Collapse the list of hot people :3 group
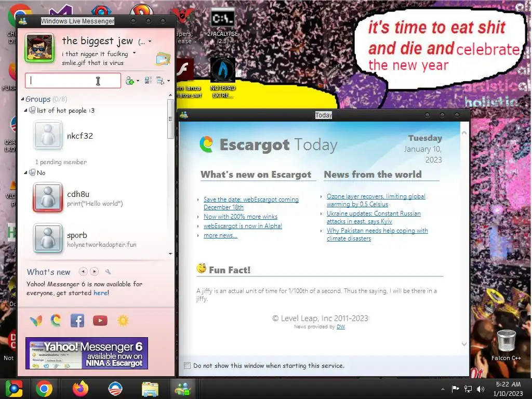 coord(25,111)
